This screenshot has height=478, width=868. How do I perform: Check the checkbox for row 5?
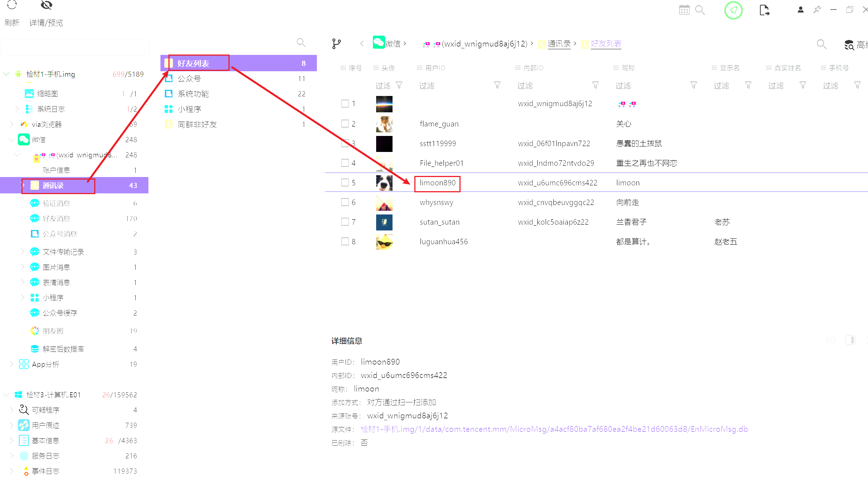tap(345, 182)
